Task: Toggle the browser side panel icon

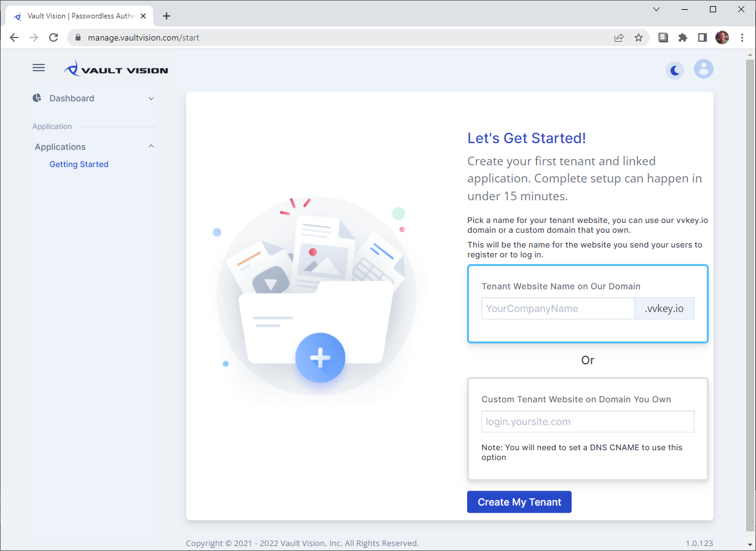Action: (x=702, y=37)
